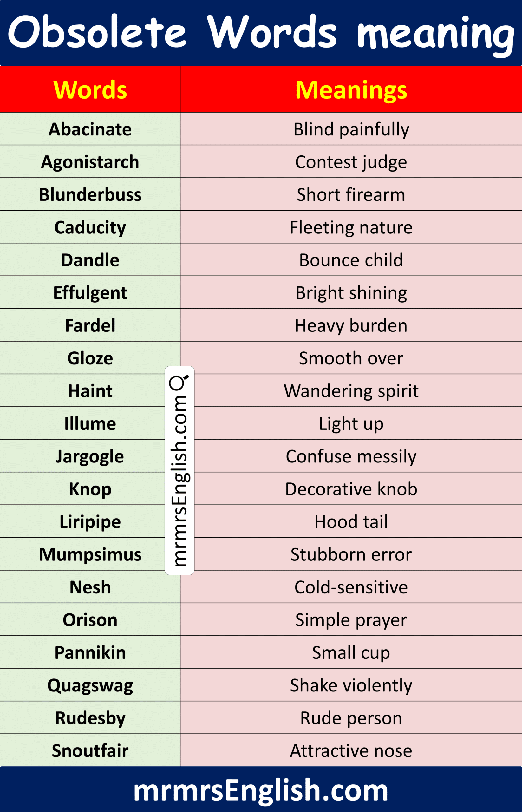Click the word Agonistarch
This screenshot has height=812, width=522.
[90, 162]
